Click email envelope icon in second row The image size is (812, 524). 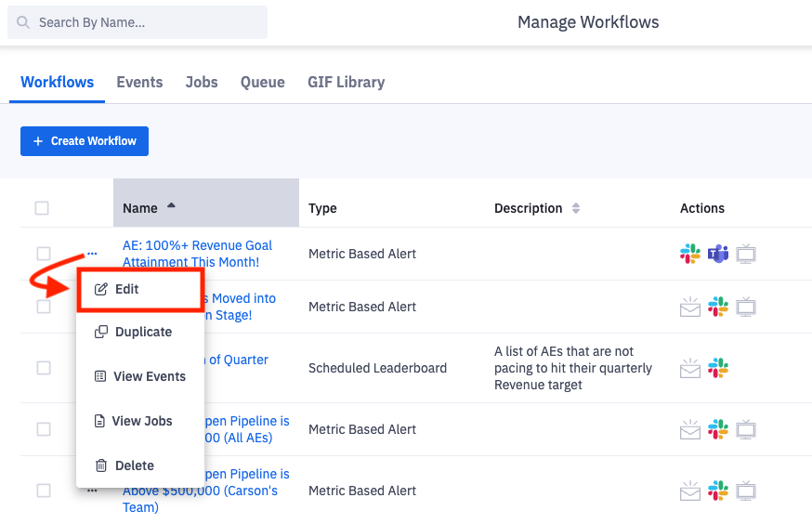pyautogui.click(x=690, y=307)
